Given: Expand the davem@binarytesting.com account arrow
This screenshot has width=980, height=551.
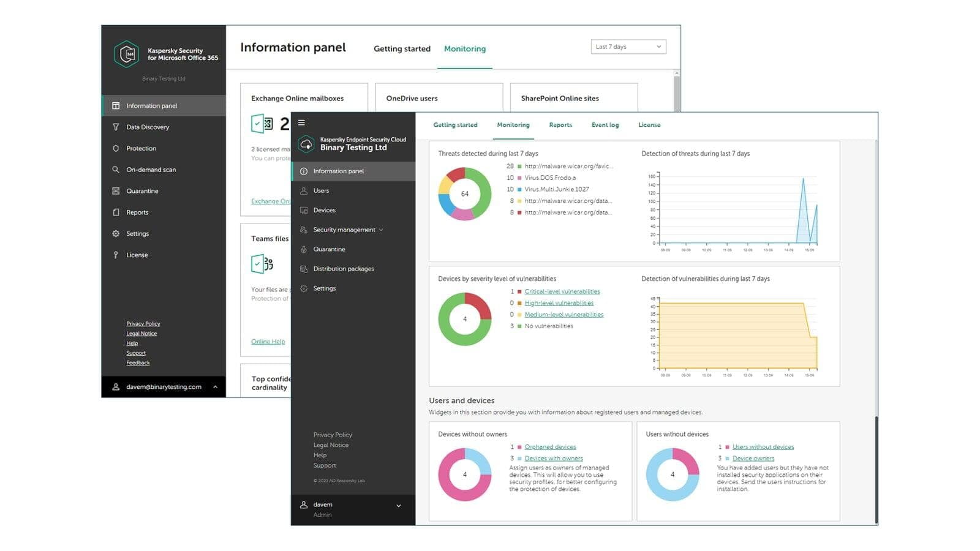Looking at the screenshot, I should pos(215,387).
